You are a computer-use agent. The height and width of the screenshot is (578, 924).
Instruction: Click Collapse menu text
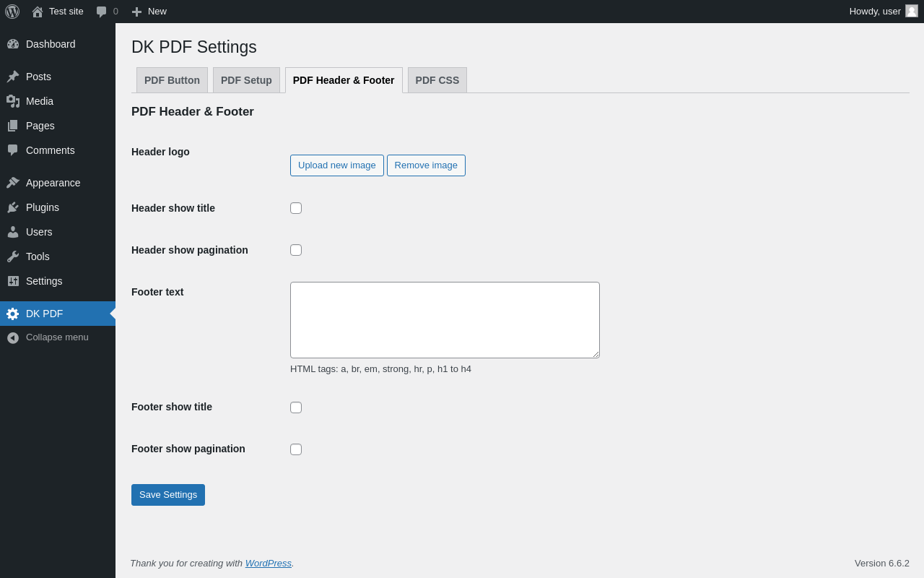57,337
